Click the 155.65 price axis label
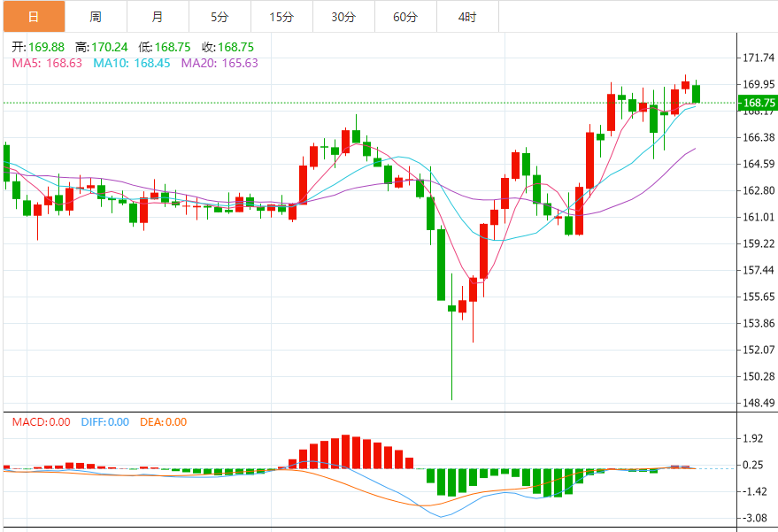Viewport: 778px width, 532px height. pyautogui.click(x=759, y=297)
